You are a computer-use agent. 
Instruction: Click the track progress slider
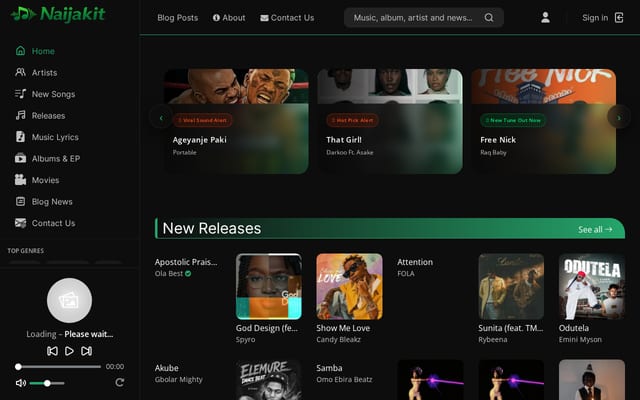(58, 367)
